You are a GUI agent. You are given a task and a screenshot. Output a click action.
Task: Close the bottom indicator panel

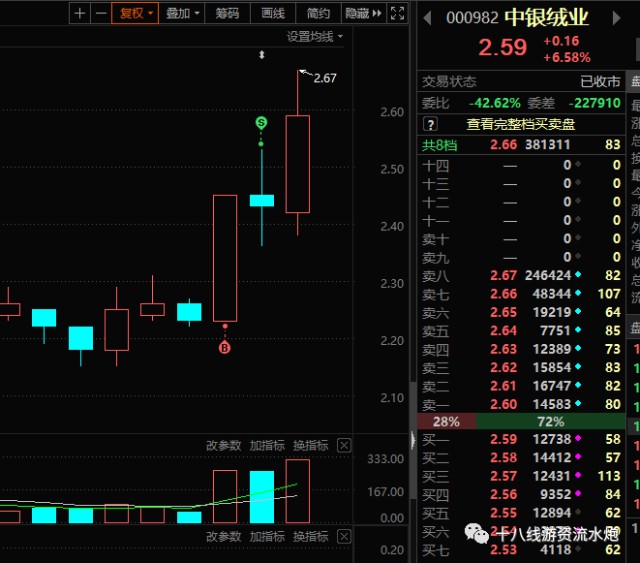pyautogui.click(x=344, y=536)
